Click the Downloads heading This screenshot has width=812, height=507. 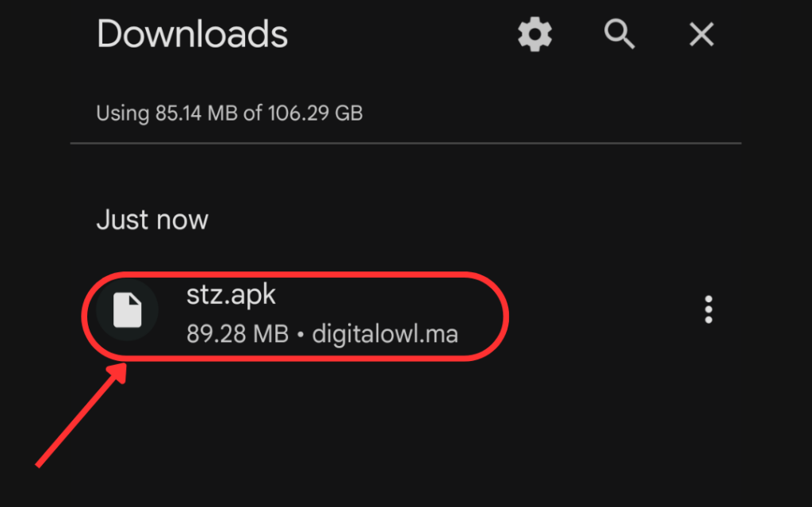192,34
